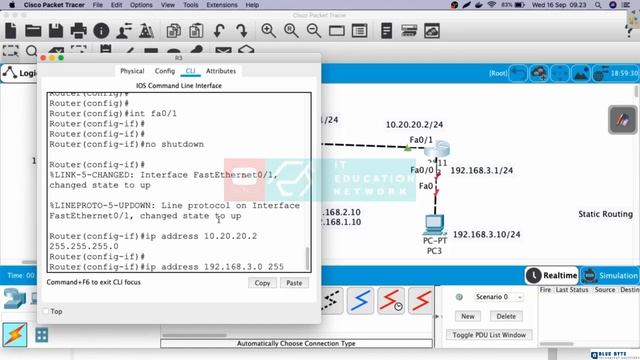The height and width of the screenshot is (360, 640).
Task: Set a tiled background with the mountain icon
Action: click(x=580, y=73)
